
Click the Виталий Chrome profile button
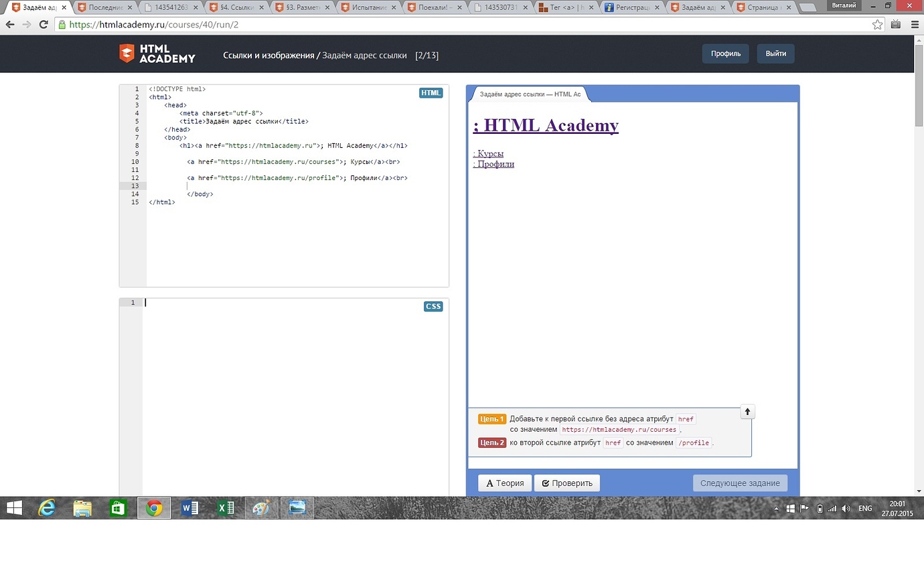pyautogui.click(x=843, y=5)
